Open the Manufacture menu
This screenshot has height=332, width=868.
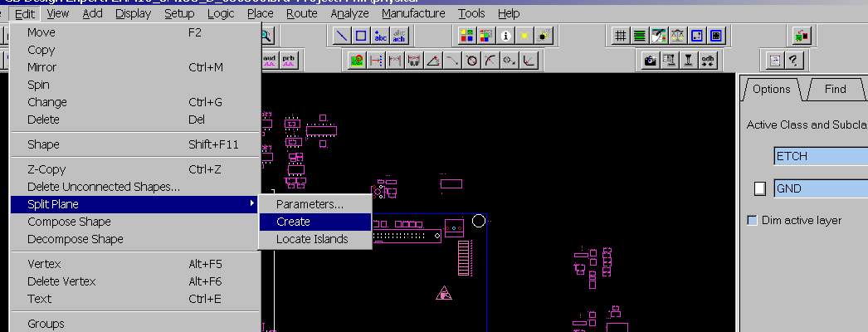pos(413,13)
